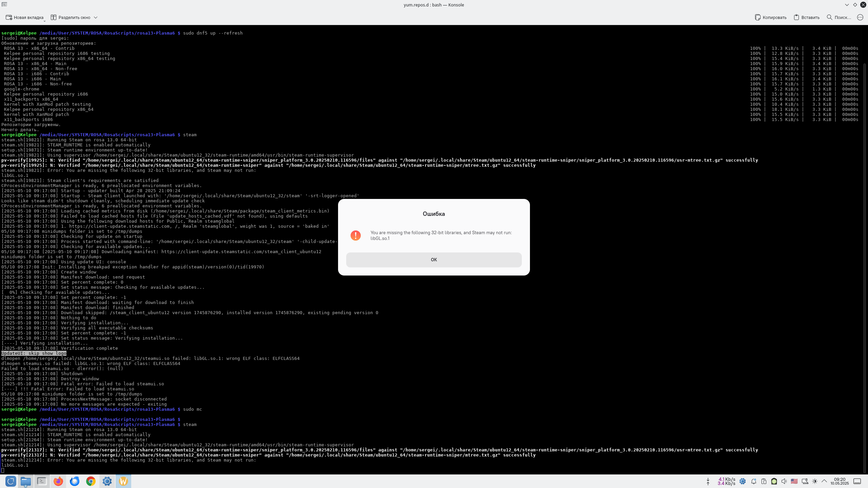Launch Thunderbird from the taskbar
868x488 pixels.
point(75,481)
